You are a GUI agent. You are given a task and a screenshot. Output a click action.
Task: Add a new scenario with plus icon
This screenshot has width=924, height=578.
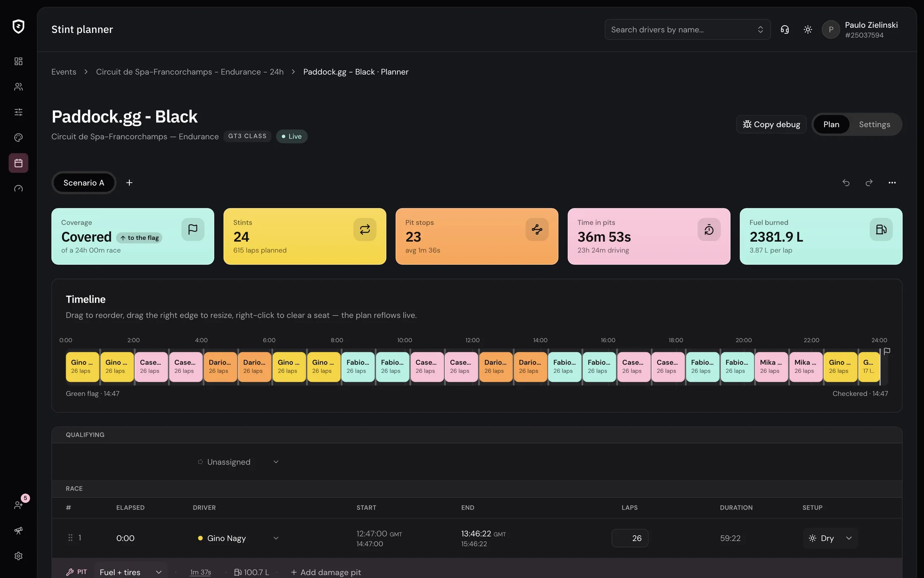click(x=129, y=182)
